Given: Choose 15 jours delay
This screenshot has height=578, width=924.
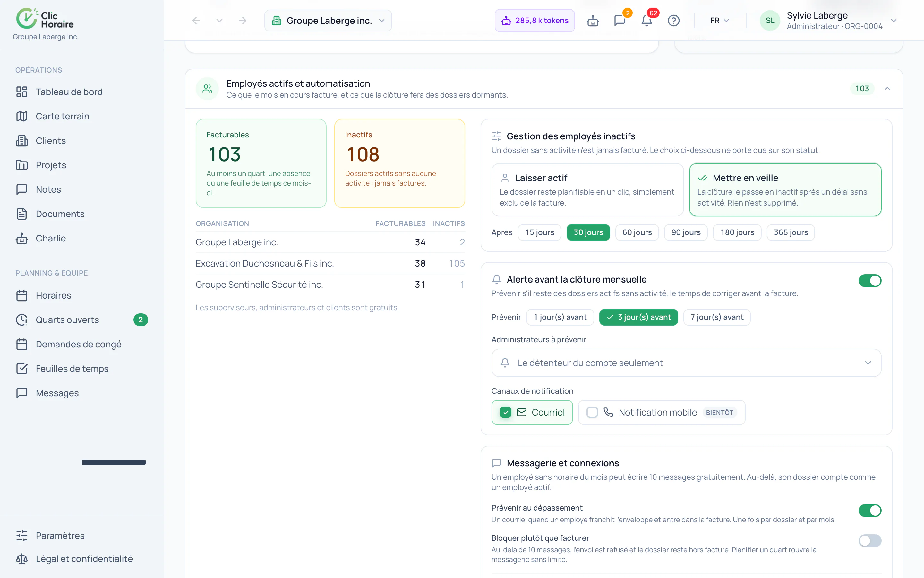Looking at the screenshot, I should pos(540,232).
